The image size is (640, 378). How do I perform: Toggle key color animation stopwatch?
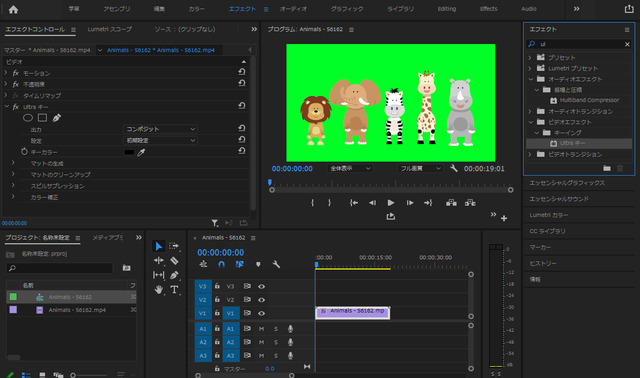(24, 152)
